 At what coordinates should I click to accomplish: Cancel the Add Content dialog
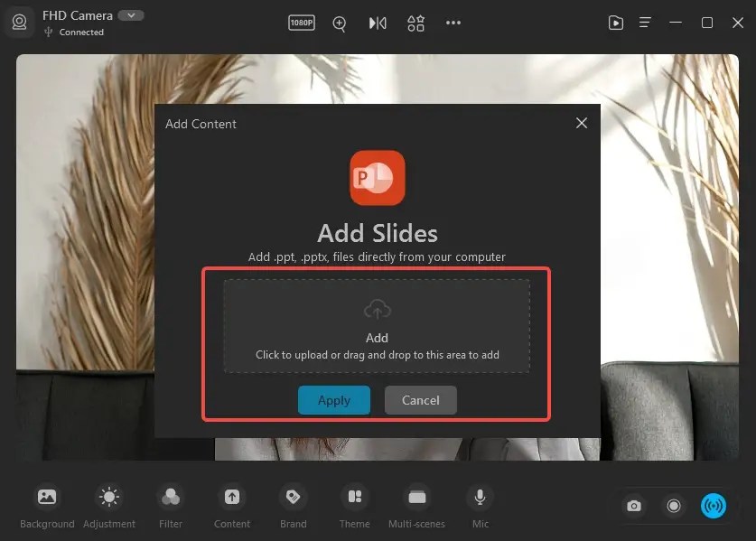(420, 400)
